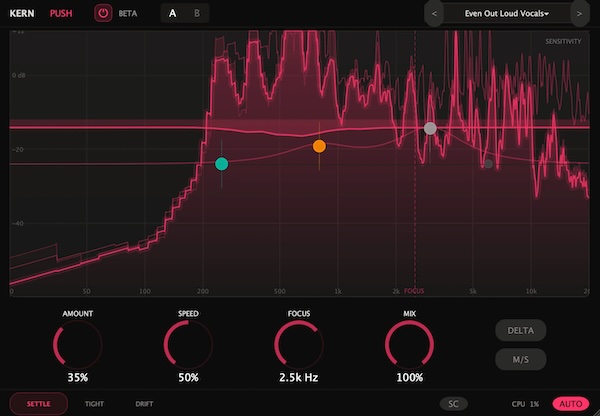600x416 pixels.
Task: Click the FOCUS frequency marker line label
Action: coord(414,291)
